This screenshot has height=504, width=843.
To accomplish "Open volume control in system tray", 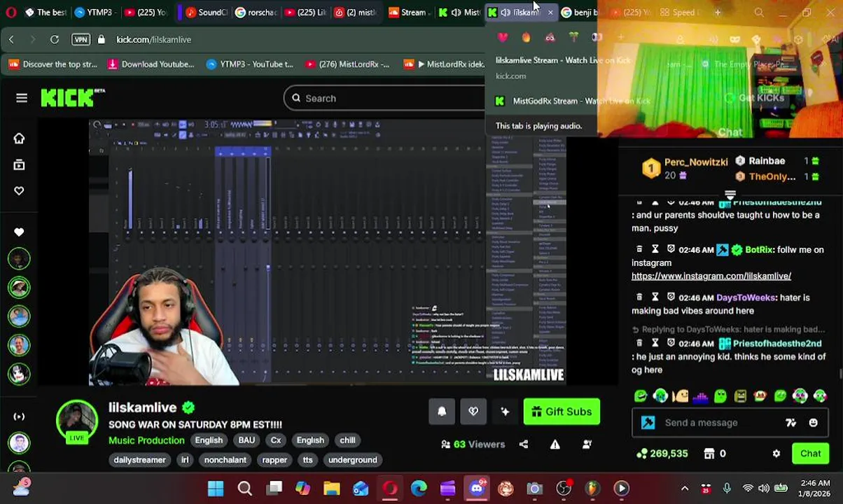I will point(764,489).
